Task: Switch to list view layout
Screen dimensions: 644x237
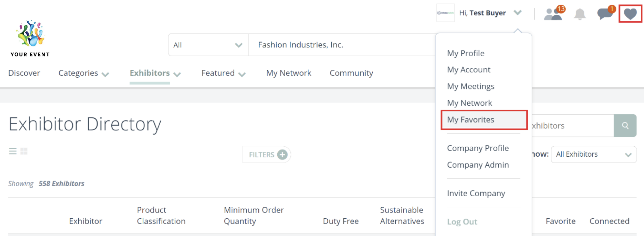Action: (x=13, y=151)
